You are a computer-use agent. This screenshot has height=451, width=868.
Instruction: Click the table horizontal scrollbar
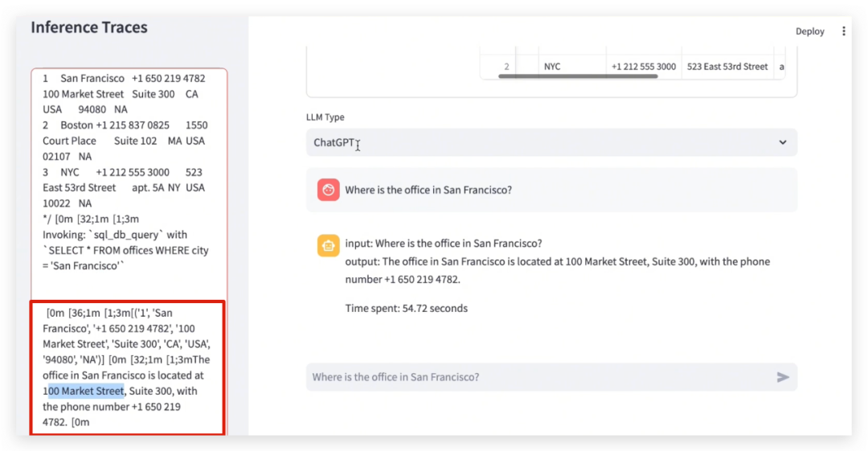click(x=578, y=76)
